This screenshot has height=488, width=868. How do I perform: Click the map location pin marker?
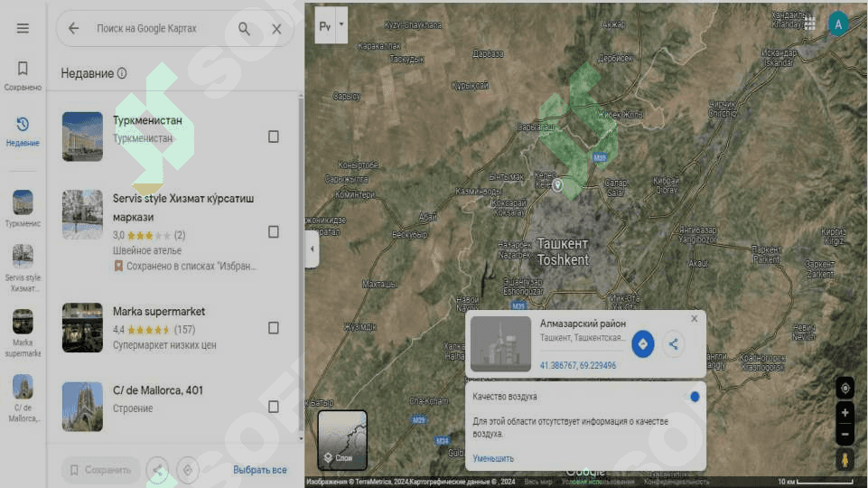tap(558, 184)
